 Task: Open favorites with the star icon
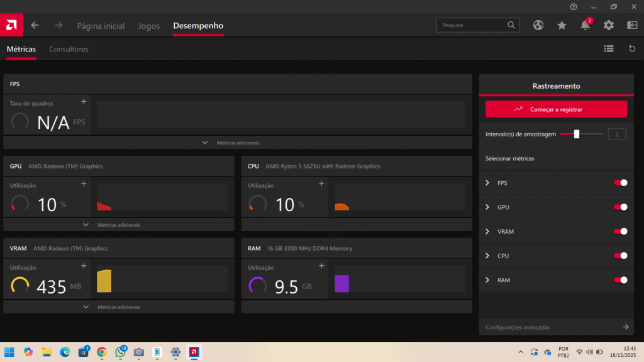coord(562,25)
